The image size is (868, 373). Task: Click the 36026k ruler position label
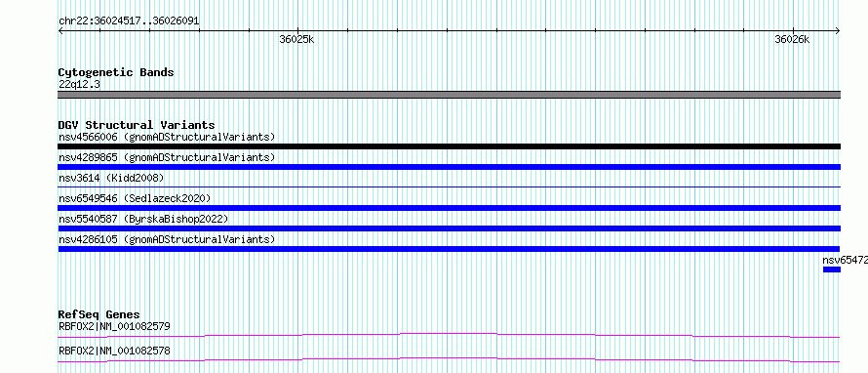tap(792, 39)
